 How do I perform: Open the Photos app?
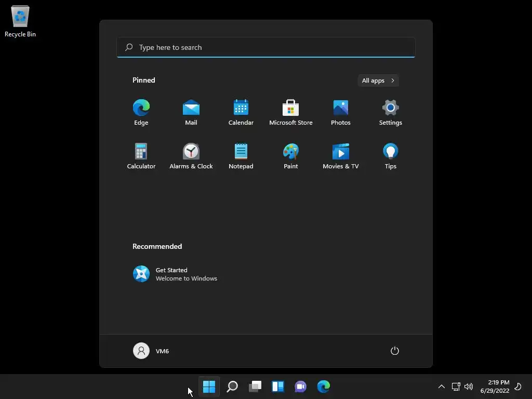[x=341, y=112]
